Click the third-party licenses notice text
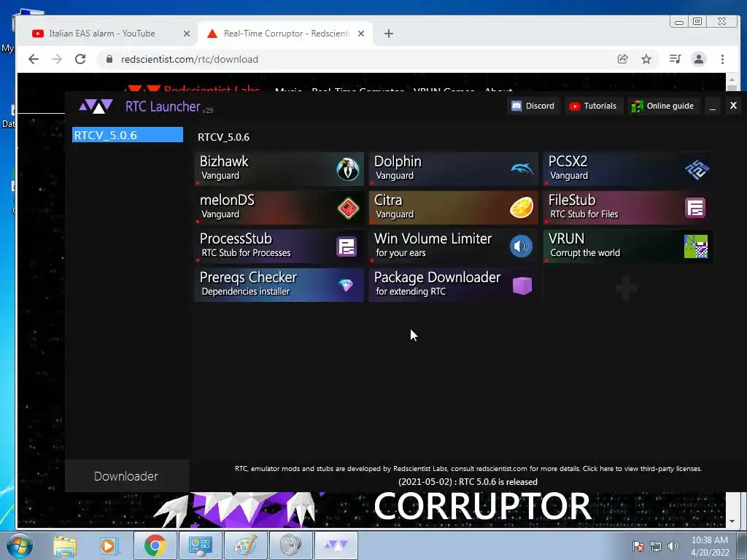The height and width of the screenshot is (560, 747). (468, 469)
